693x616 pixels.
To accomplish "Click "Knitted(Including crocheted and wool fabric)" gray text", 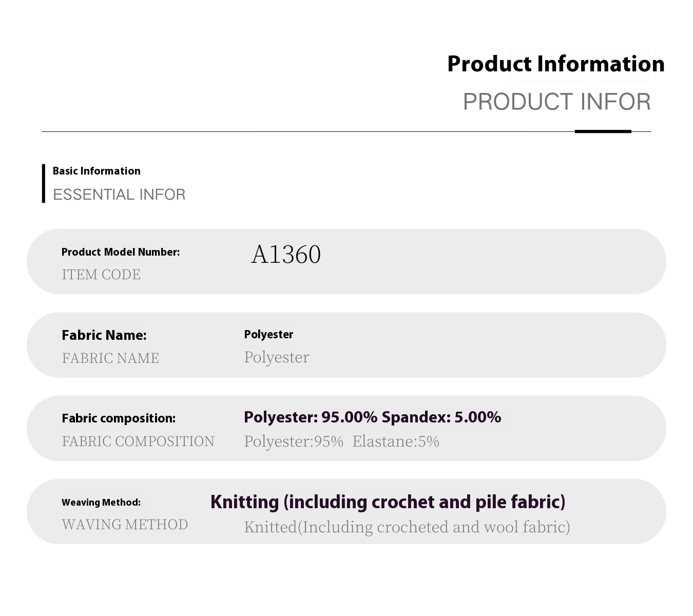I will (x=407, y=527).
